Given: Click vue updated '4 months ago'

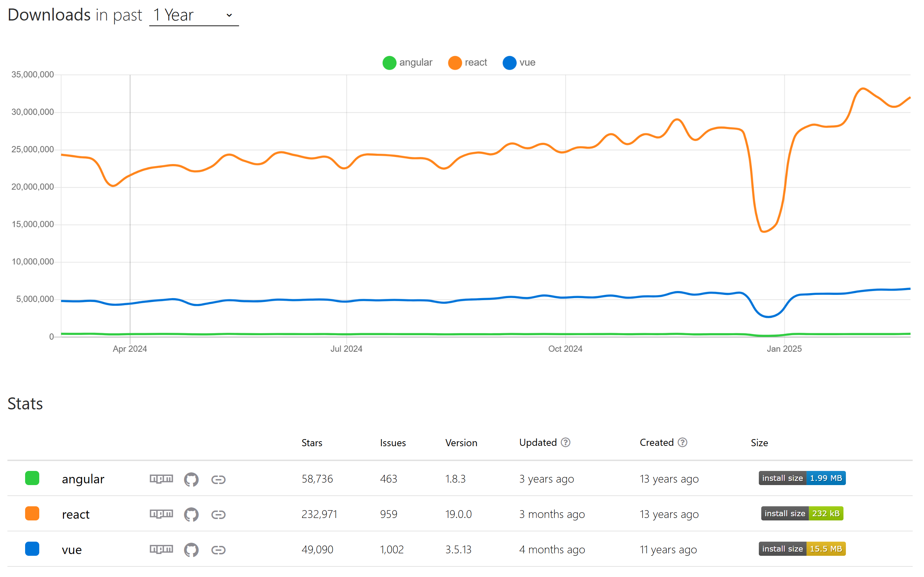Looking at the screenshot, I should coord(552,550).
